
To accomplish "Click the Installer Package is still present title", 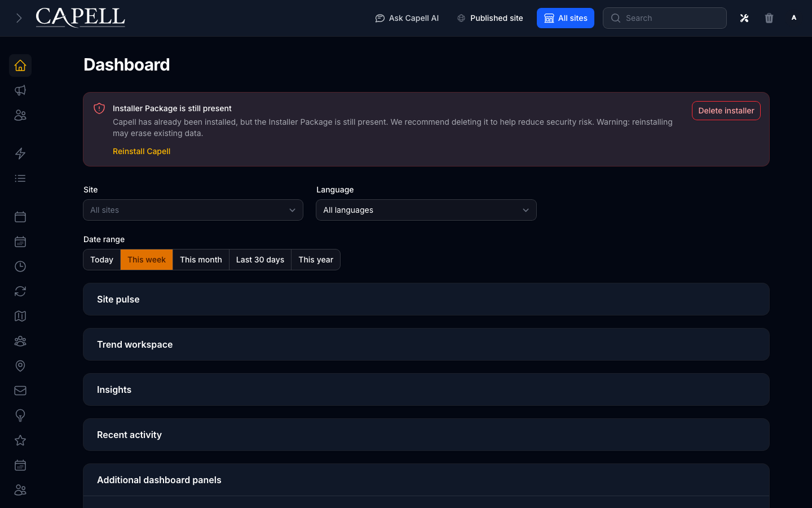I will tap(172, 108).
